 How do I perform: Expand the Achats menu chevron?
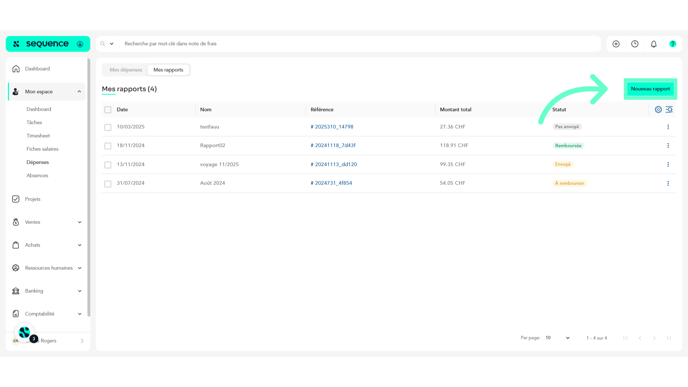79,245
